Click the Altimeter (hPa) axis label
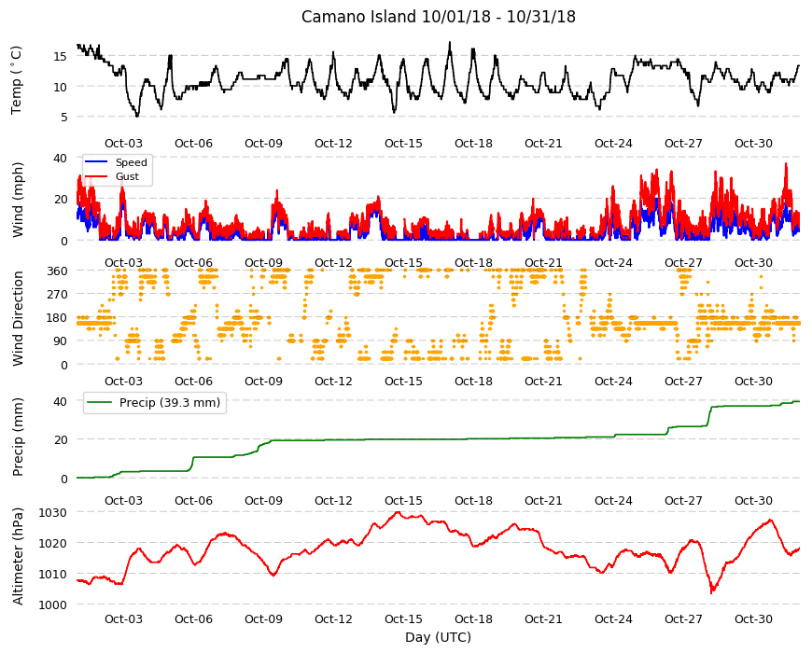The image size is (812, 653). pos(18,557)
